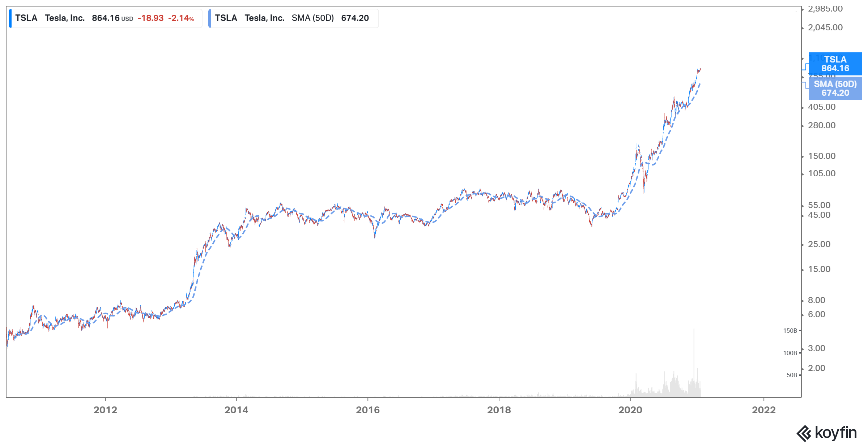Click the tallest volume spike bar
Viewport: 868px width, 448px height.
(694, 363)
